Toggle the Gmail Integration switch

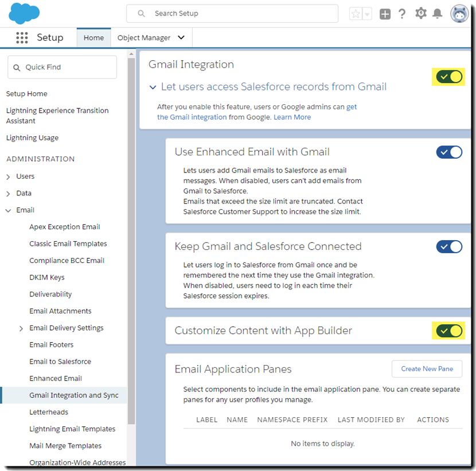tap(449, 77)
